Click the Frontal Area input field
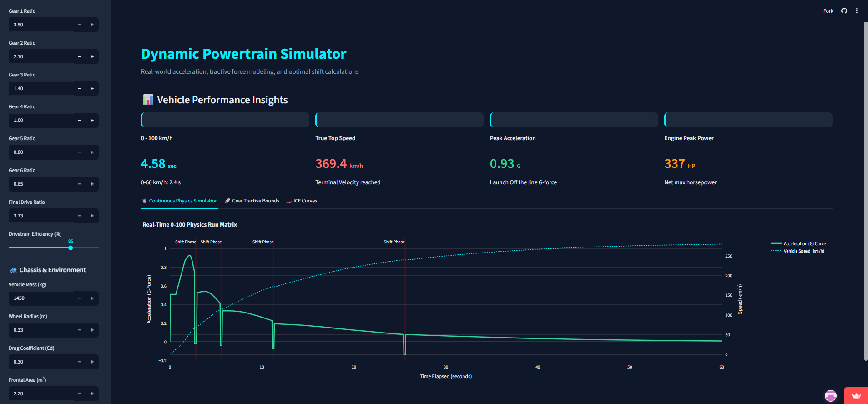 41,394
